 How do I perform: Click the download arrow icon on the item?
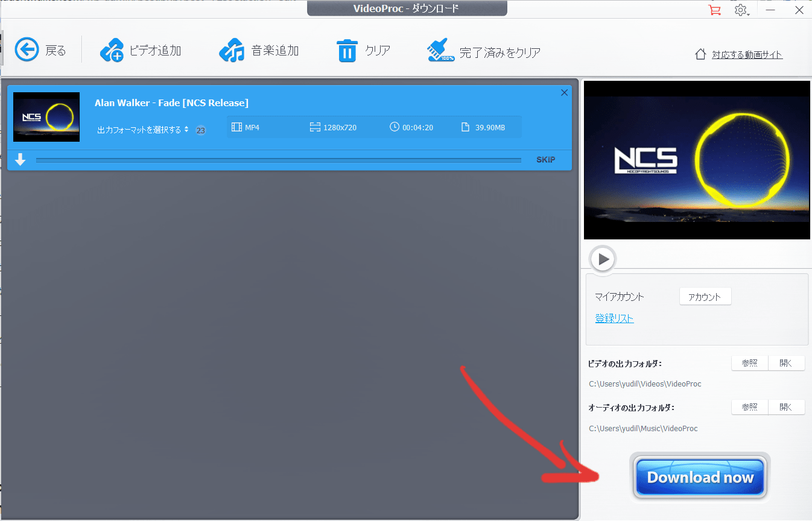tap(21, 160)
